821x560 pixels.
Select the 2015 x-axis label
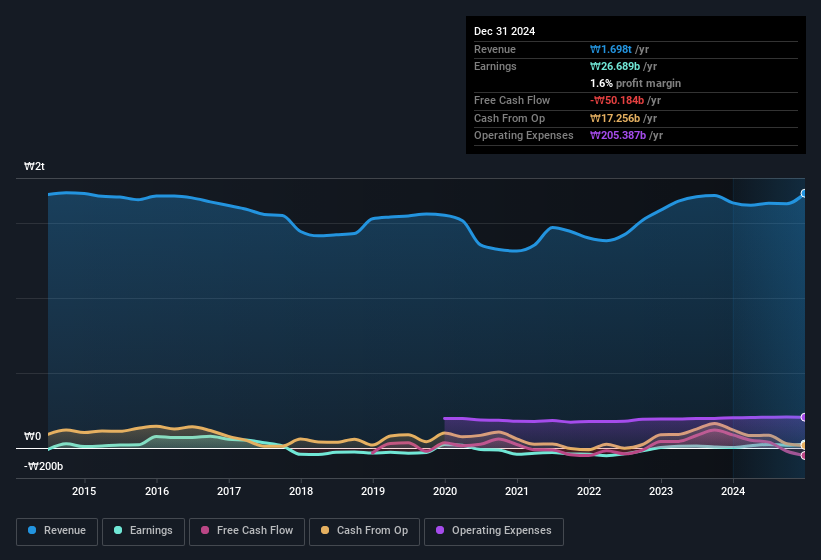coord(84,491)
